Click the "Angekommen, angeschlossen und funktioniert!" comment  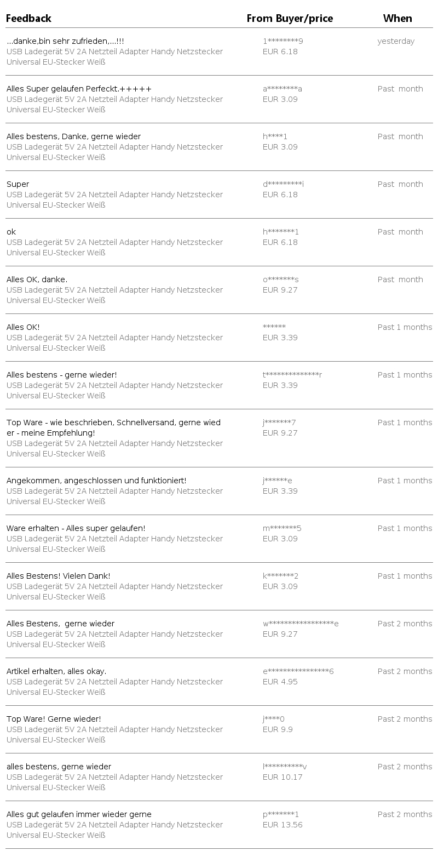[x=96, y=481]
